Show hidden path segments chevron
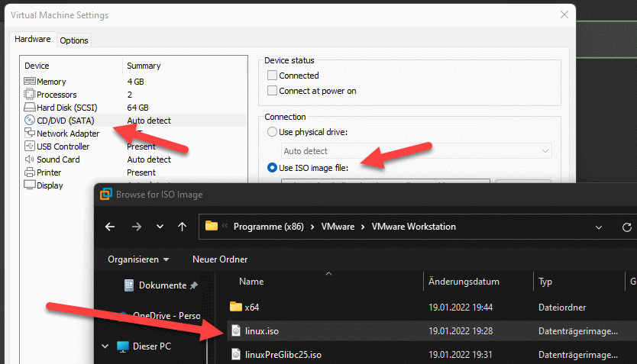Viewport: 637px width, 364px height. click(x=225, y=226)
